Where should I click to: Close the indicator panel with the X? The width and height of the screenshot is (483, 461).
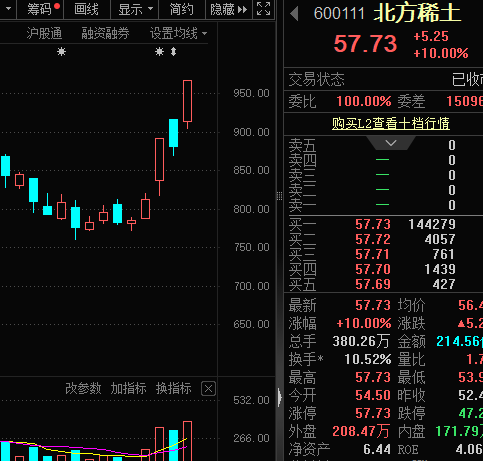click(x=209, y=389)
